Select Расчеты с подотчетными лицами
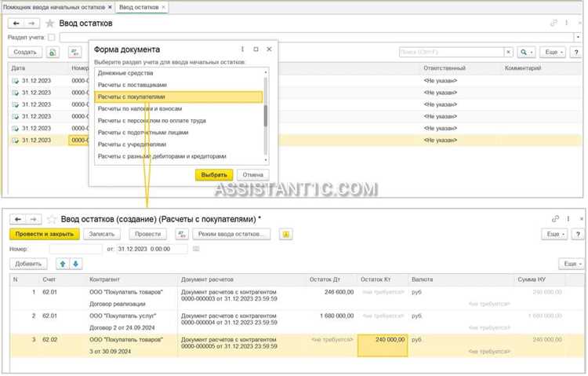Viewport: 588px width, 376px height. pyautogui.click(x=179, y=133)
